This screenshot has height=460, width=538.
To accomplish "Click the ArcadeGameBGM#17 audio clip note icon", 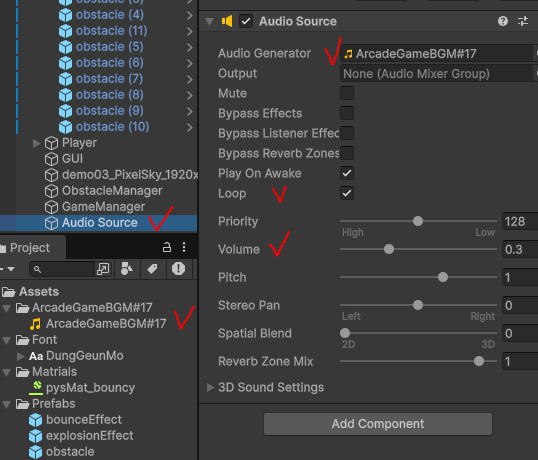I will (x=35, y=324).
